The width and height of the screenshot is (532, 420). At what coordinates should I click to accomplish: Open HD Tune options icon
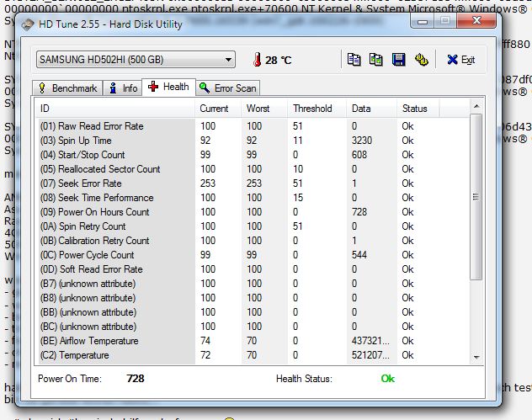point(422,60)
